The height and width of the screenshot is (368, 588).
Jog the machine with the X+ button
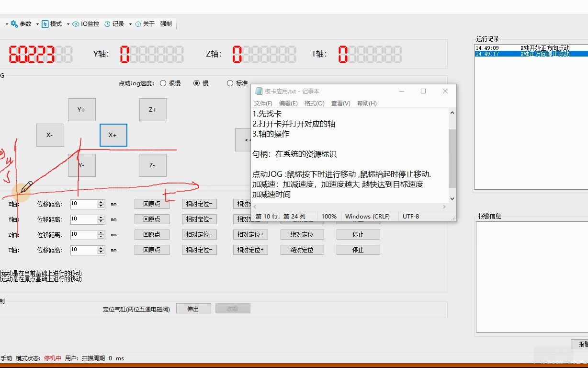[x=113, y=135]
